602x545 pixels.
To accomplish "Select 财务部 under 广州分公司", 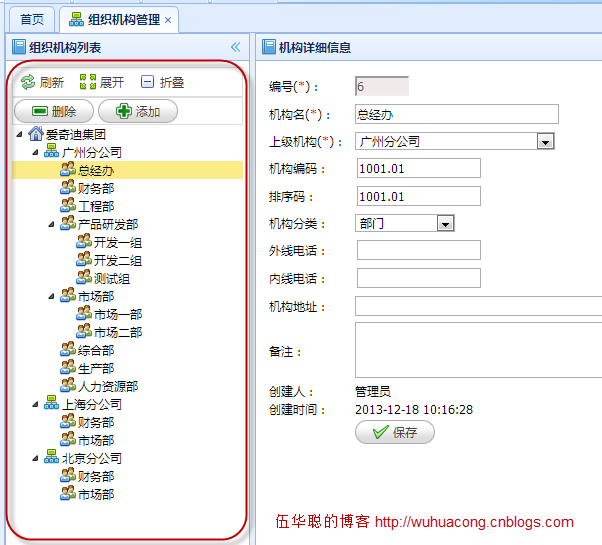I will tap(96, 188).
